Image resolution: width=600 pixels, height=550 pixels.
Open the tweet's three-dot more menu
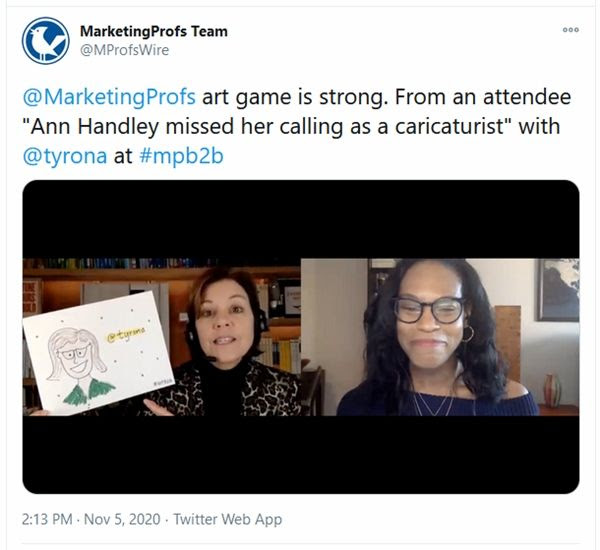(x=571, y=30)
